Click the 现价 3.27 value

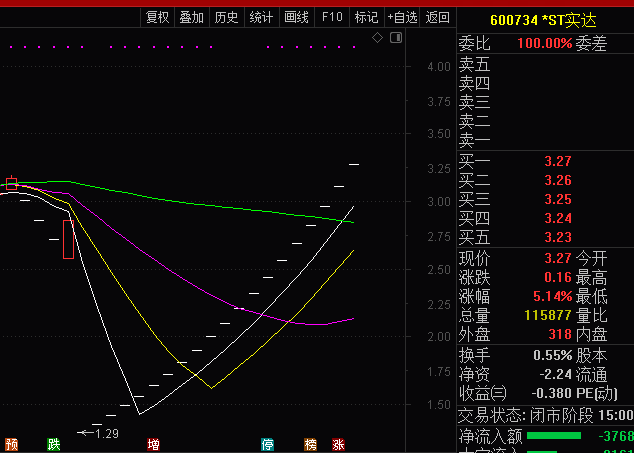coord(558,258)
